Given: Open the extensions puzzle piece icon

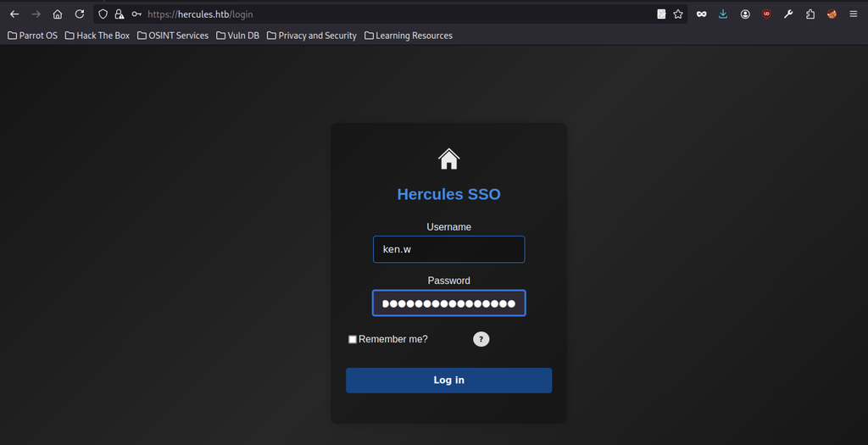Looking at the screenshot, I should point(810,14).
